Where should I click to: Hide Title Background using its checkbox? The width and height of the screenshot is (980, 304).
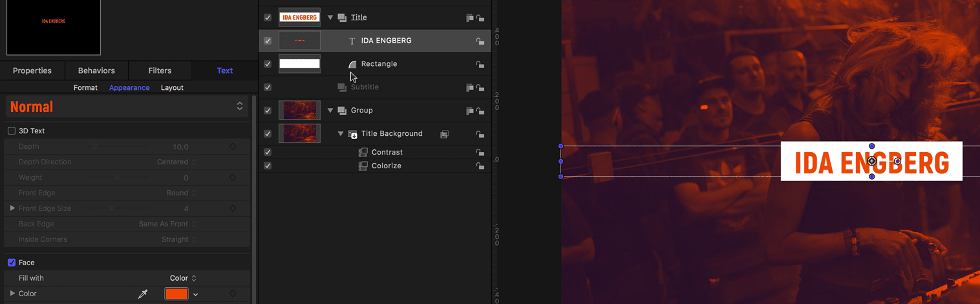coord(268,134)
